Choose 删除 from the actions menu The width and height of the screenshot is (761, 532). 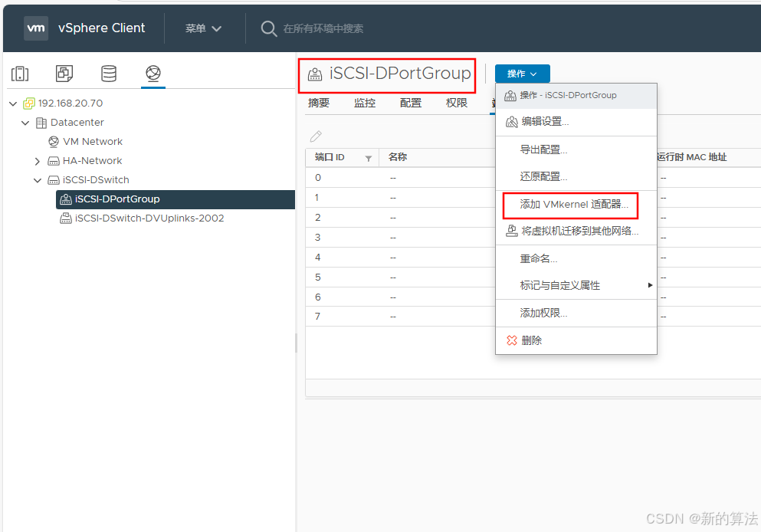[x=576, y=340]
